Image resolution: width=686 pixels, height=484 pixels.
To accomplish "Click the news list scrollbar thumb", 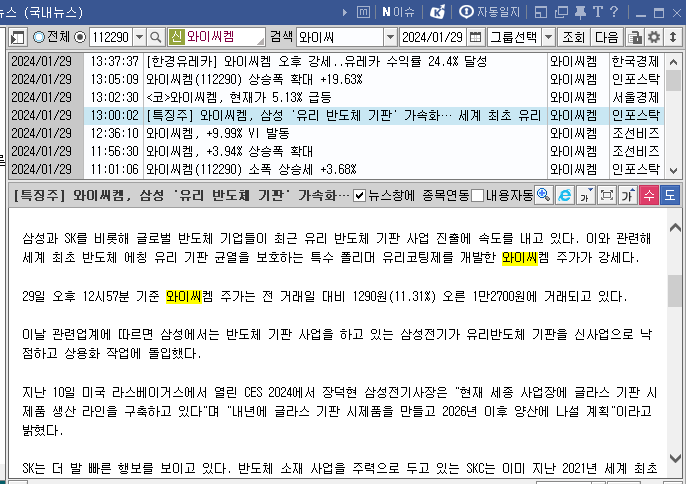I will point(673,80).
